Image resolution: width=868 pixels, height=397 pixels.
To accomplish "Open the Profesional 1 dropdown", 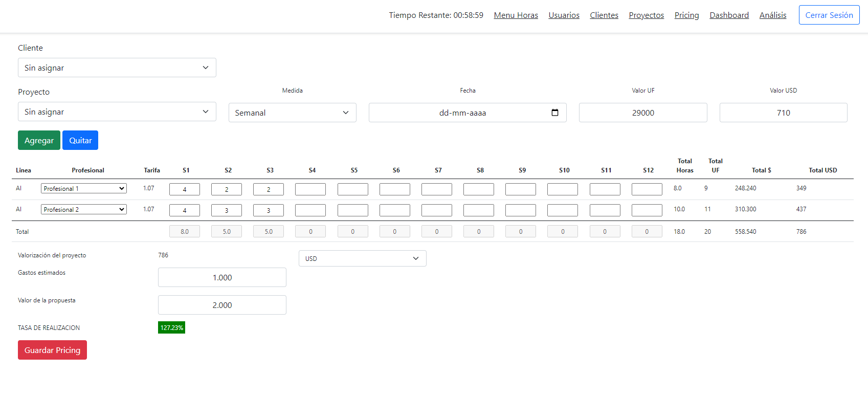I will click(84, 188).
